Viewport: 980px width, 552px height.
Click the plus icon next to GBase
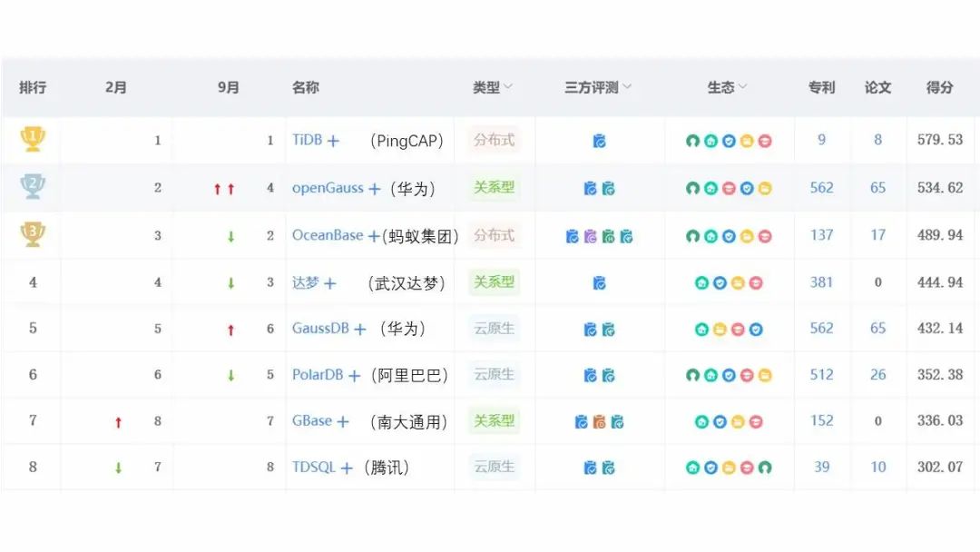(x=342, y=422)
